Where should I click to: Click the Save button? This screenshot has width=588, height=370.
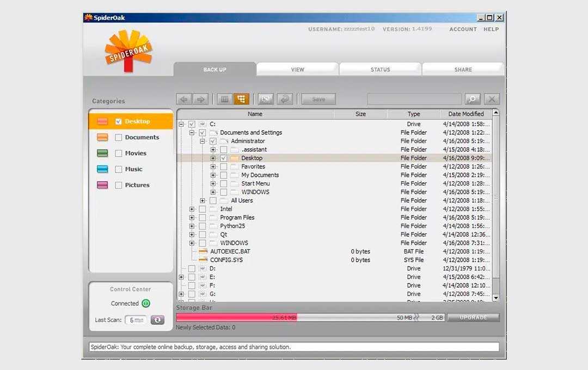(x=318, y=99)
